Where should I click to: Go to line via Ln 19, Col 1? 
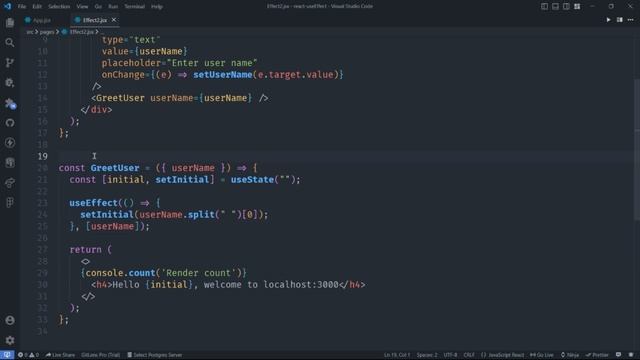coord(397,355)
